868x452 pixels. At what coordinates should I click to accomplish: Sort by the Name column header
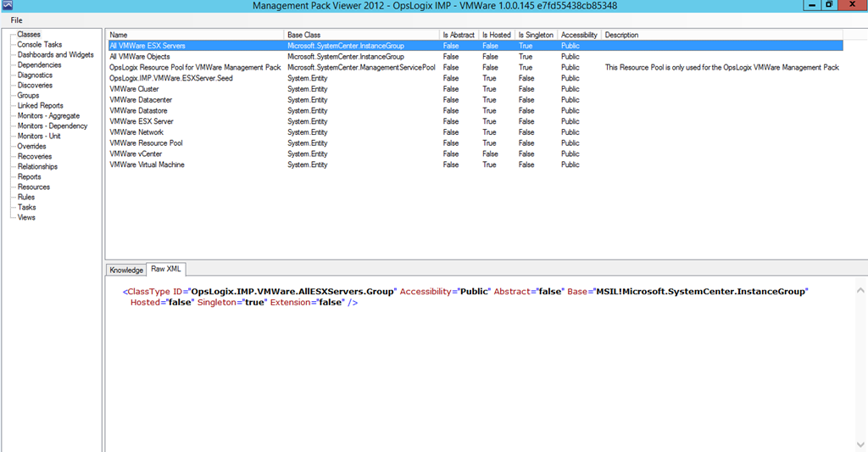(119, 35)
